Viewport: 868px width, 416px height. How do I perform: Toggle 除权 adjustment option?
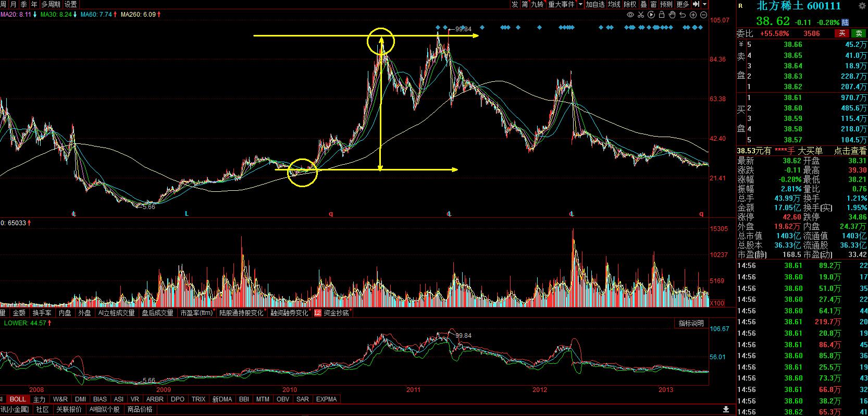pyautogui.click(x=630, y=4)
